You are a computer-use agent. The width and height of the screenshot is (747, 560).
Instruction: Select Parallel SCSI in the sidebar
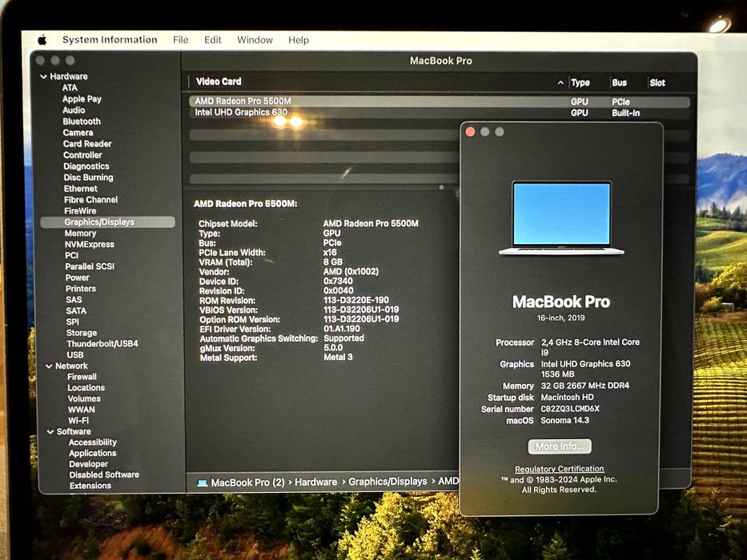click(90, 266)
